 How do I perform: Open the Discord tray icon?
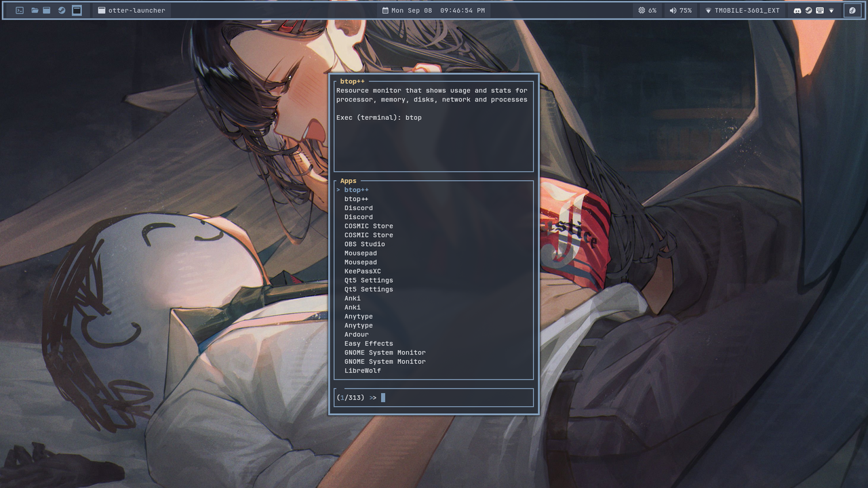tap(797, 10)
